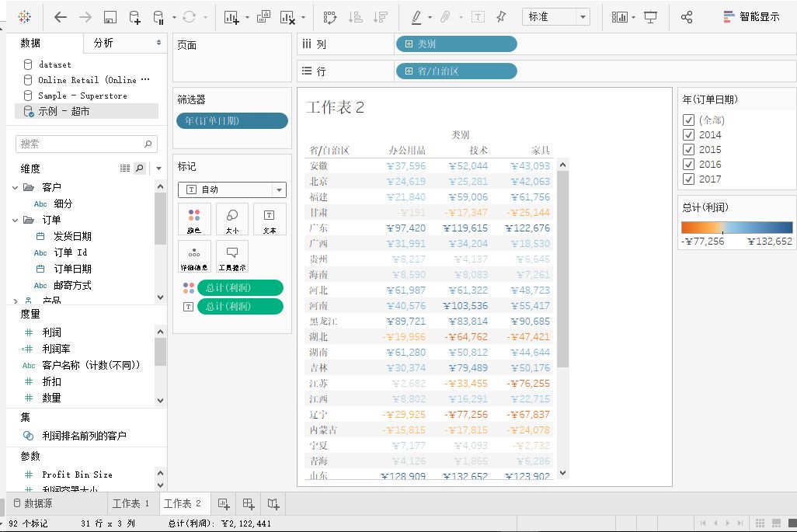Open the dimensions pane dropdown menu arrow

159,169
